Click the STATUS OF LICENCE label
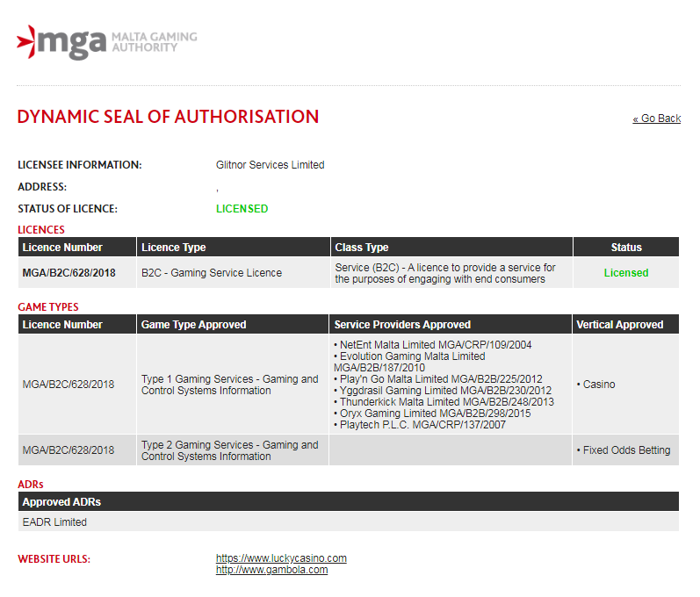 68,209
